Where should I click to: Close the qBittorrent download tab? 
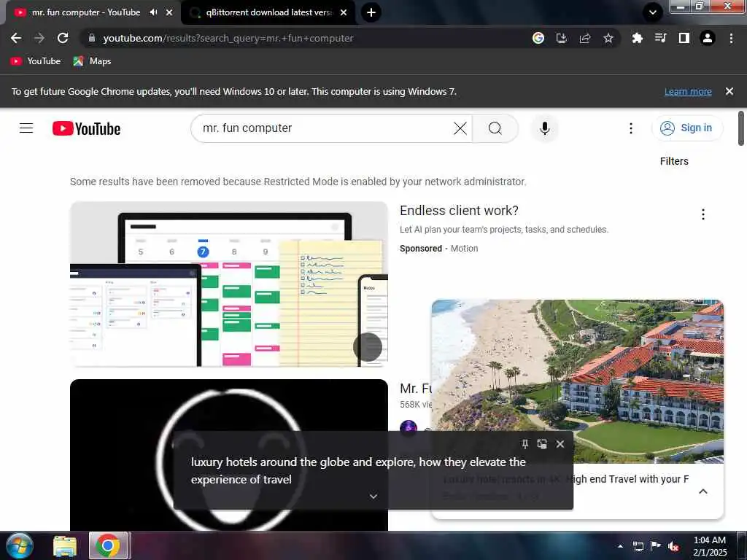point(344,12)
